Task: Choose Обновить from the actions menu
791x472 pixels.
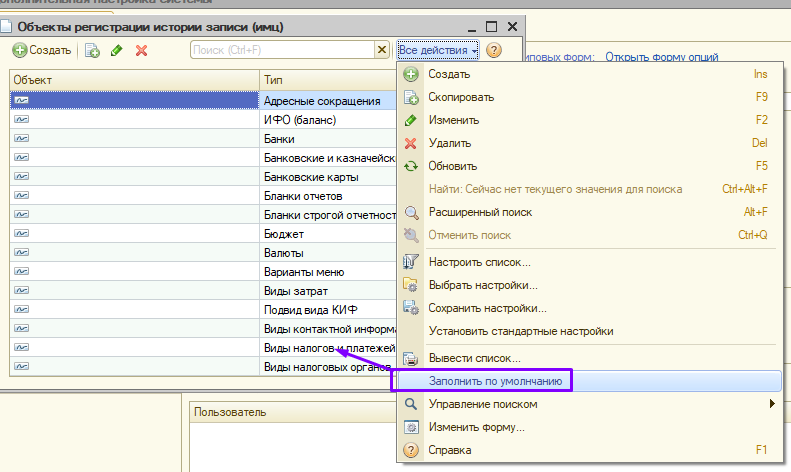Action: pos(453,166)
